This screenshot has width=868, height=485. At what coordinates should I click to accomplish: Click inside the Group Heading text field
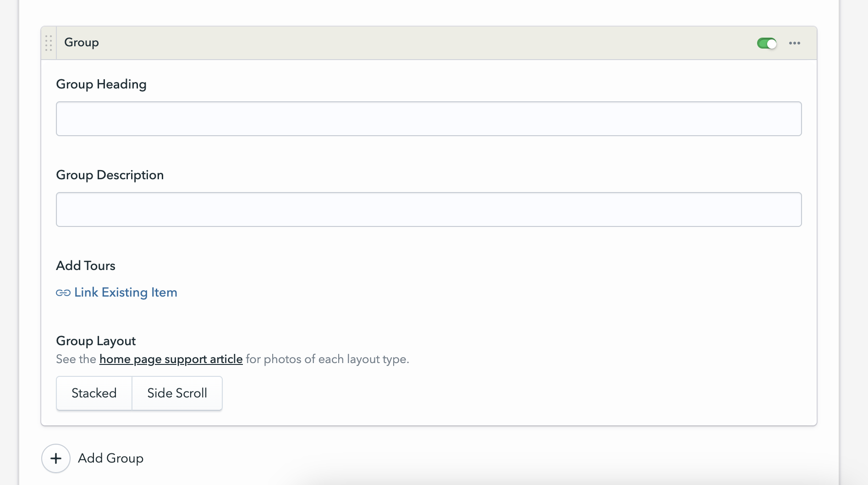(429, 118)
